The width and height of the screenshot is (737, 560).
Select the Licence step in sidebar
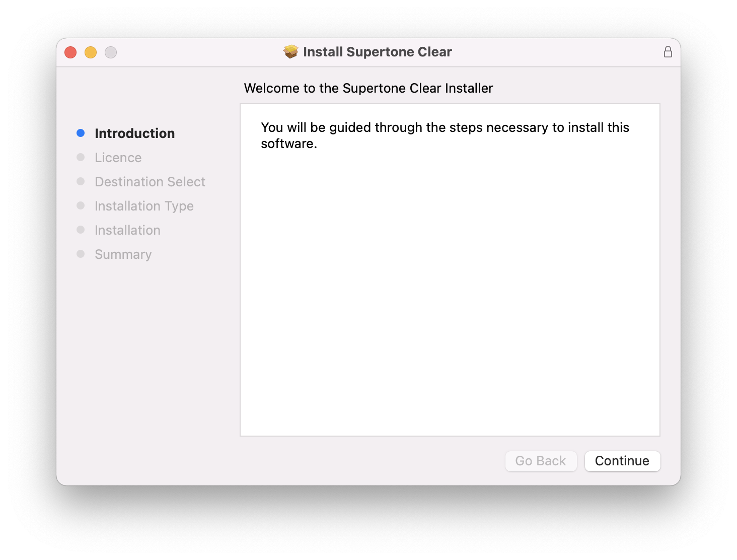[x=118, y=158]
